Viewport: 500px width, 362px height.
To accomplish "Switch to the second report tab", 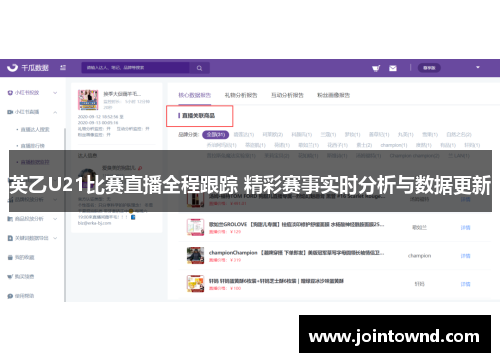I will pos(241,95).
